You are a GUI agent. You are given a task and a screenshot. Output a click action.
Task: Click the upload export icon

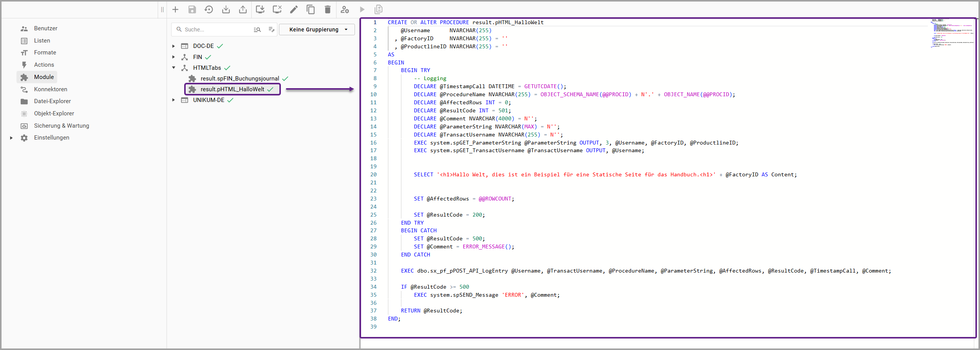point(243,10)
